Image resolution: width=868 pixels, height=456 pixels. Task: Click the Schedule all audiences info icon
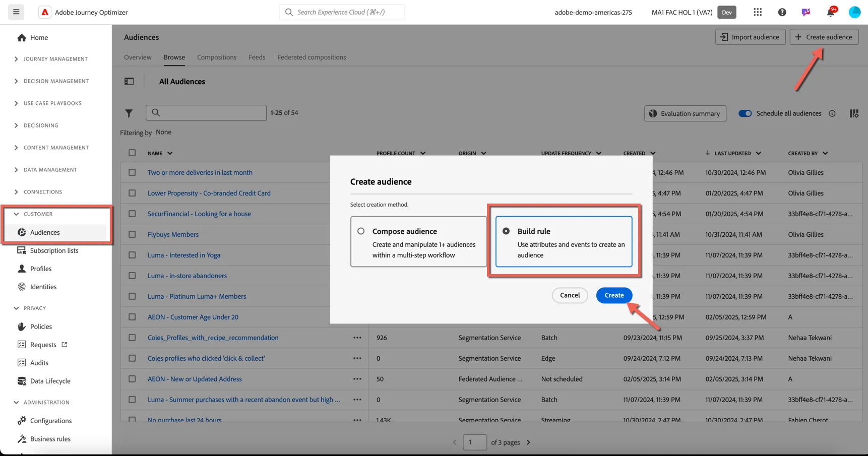tap(832, 113)
